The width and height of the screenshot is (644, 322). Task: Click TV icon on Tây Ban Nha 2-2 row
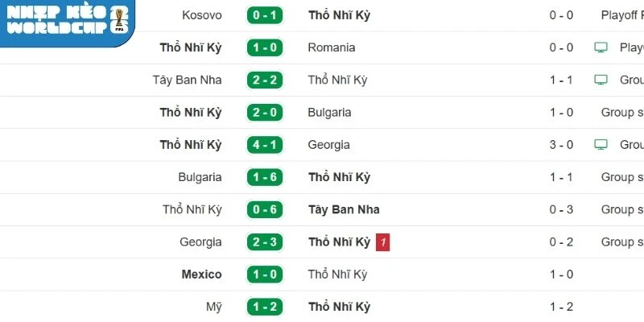click(x=600, y=80)
